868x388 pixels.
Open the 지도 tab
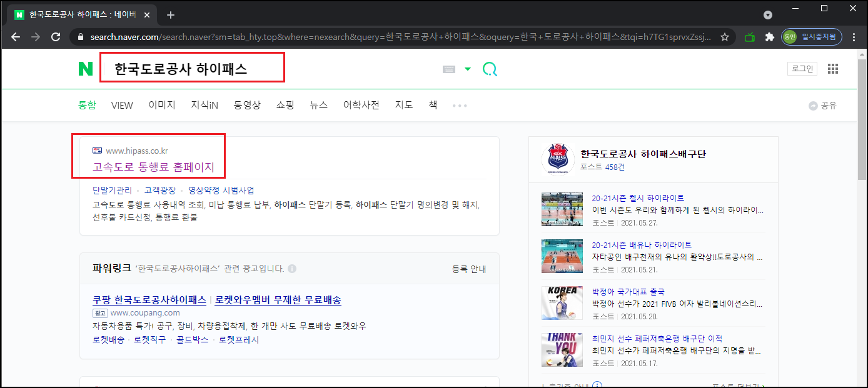coord(404,105)
